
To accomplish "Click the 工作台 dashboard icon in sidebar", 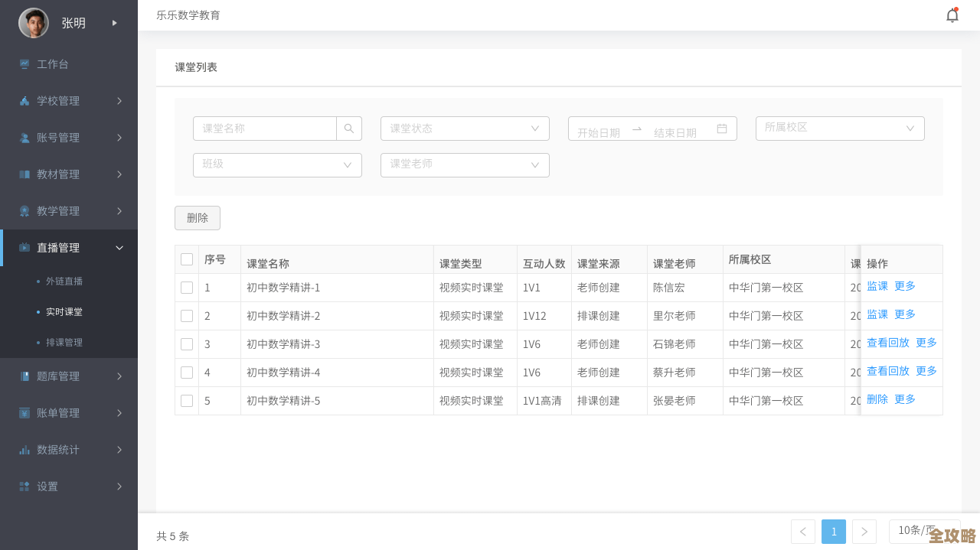I will click(x=25, y=64).
